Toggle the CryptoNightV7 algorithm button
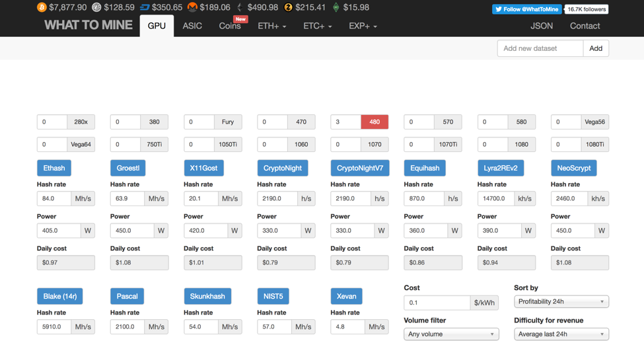Image resolution: width=644 pixels, height=341 pixels. coord(360,168)
